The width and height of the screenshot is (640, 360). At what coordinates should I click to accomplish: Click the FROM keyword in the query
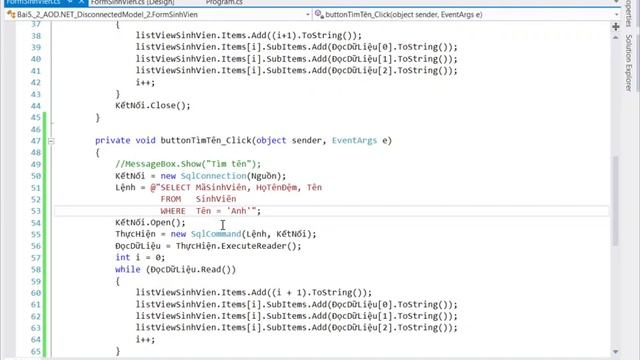point(171,199)
